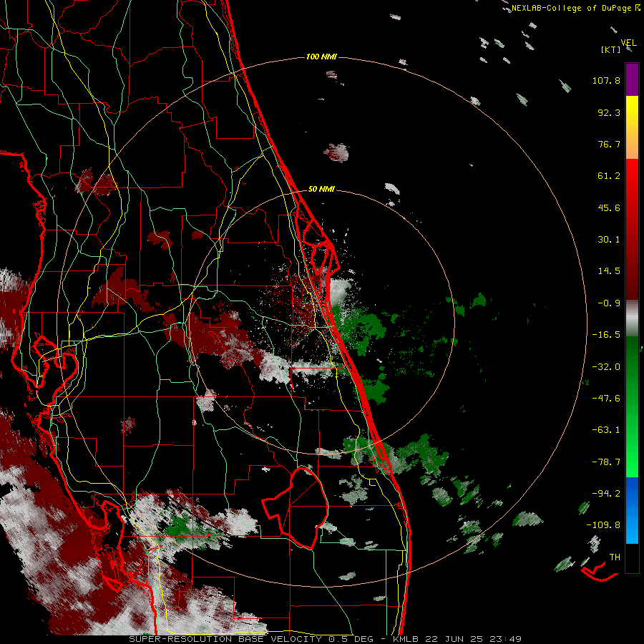Image resolution: width=644 pixels, height=644 pixels.
Task: Click the -109.8 velocity scale value
Action: point(603,525)
